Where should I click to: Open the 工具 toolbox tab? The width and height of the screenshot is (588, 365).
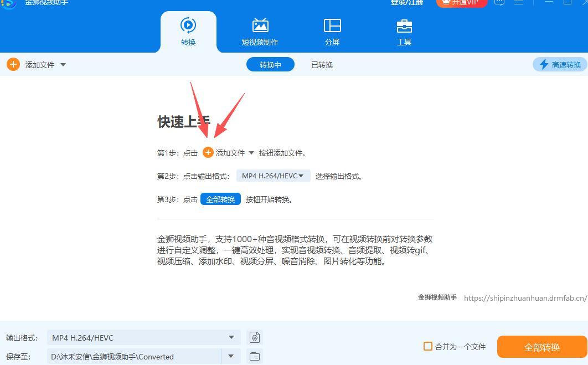pyautogui.click(x=404, y=32)
